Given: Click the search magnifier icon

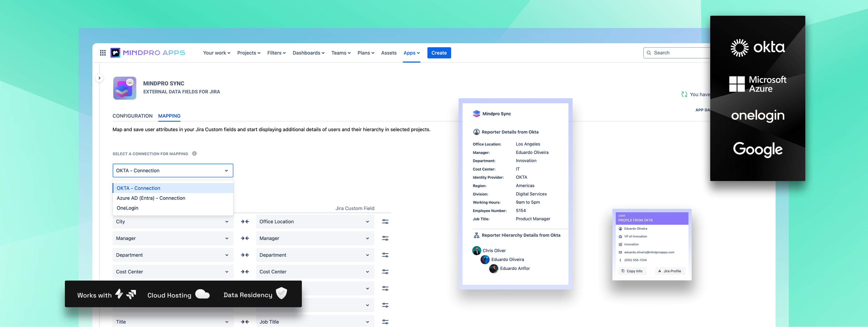Looking at the screenshot, I should pyautogui.click(x=649, y=53).
